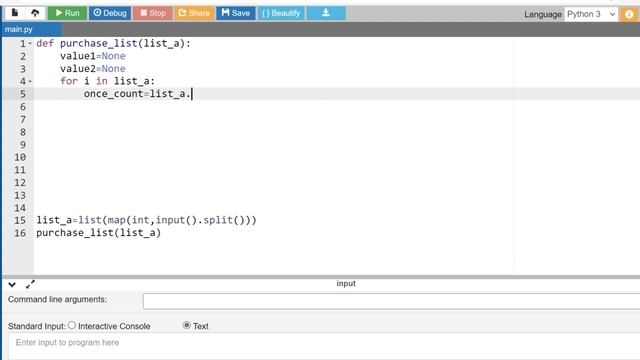This screenshot has height=360, width=640.
Task: Open the Language dropdown showing Python 3
Action: (x=591, y=14)
